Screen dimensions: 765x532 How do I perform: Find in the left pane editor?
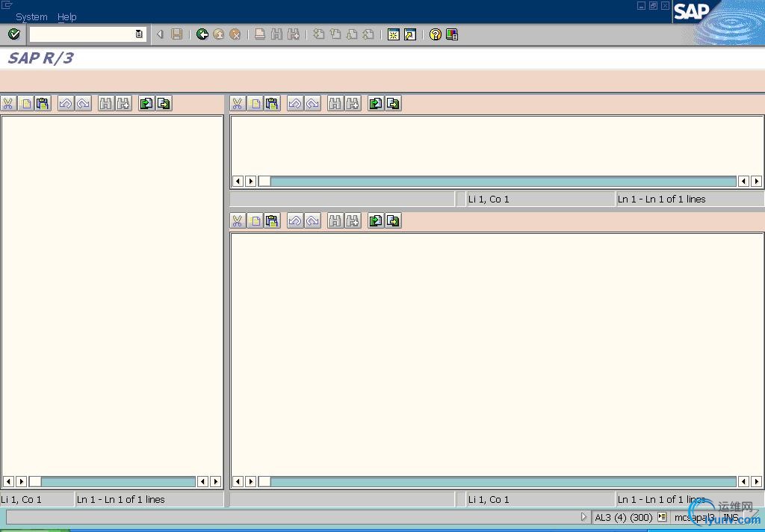pyautogui.click(x=106, y=103)
